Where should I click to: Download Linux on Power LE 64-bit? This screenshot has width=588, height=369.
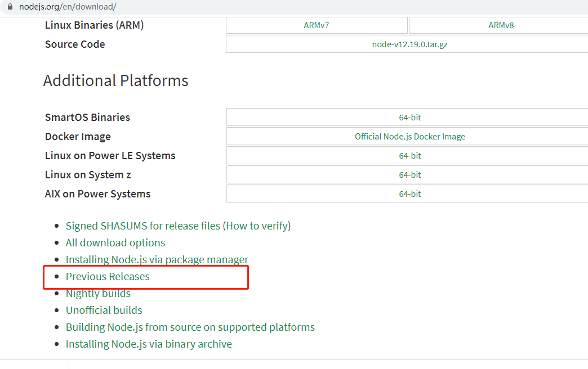pyautogui.click(x=410, y=156)
